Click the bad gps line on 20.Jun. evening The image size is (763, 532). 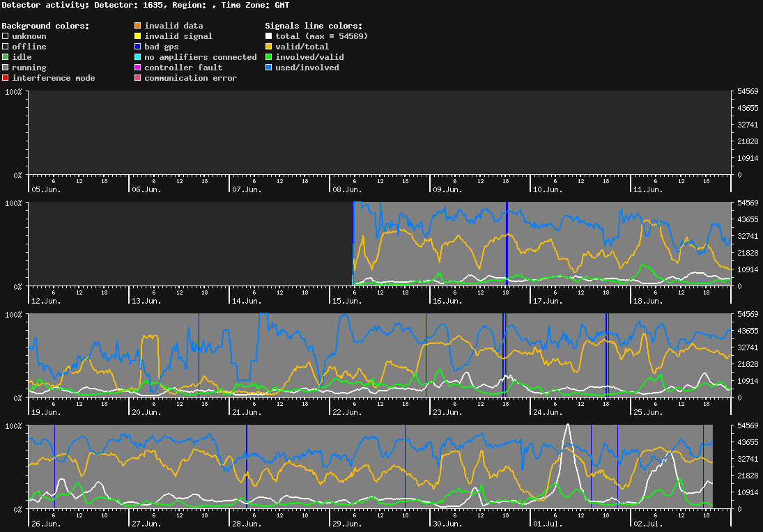click(199, 355)
